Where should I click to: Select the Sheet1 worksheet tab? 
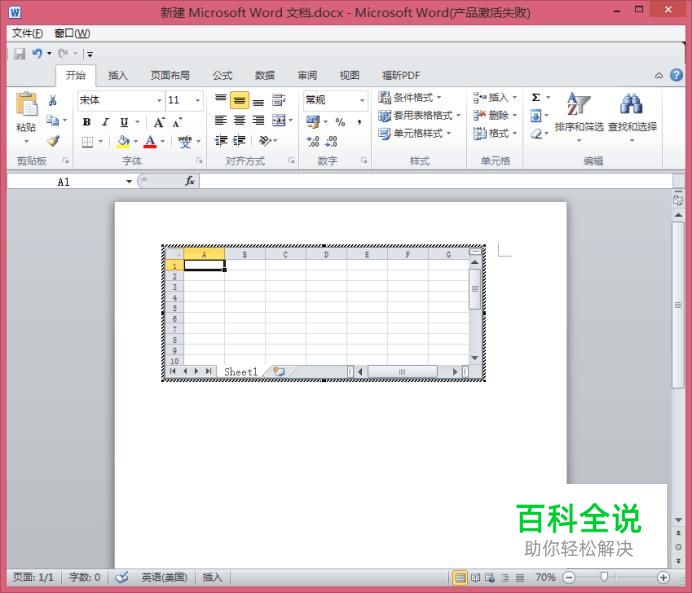(x=241, y=372)
